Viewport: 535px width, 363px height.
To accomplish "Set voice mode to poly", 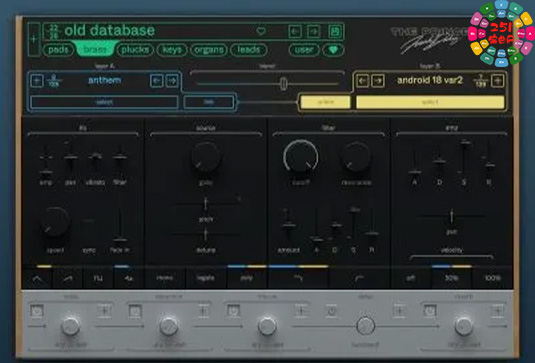I will coord(246,279).
